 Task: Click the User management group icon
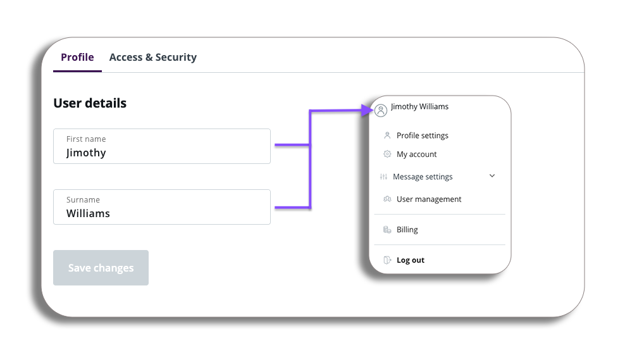pos(387,199)
